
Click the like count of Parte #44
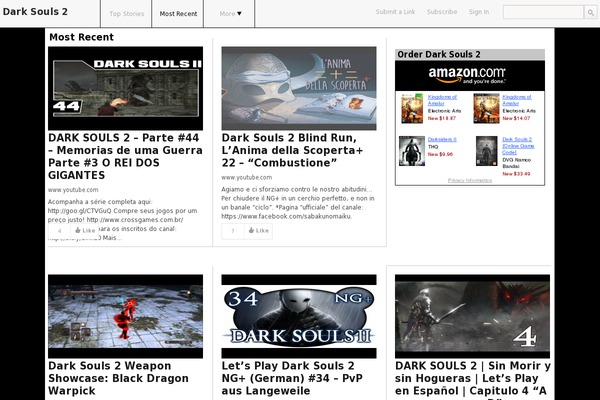[59, 231]
